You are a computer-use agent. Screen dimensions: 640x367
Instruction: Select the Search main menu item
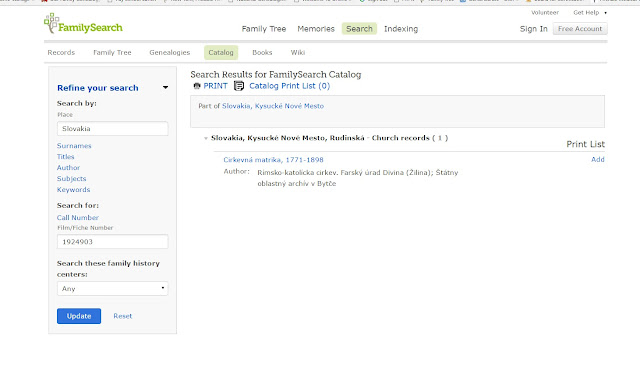point(359,29)
